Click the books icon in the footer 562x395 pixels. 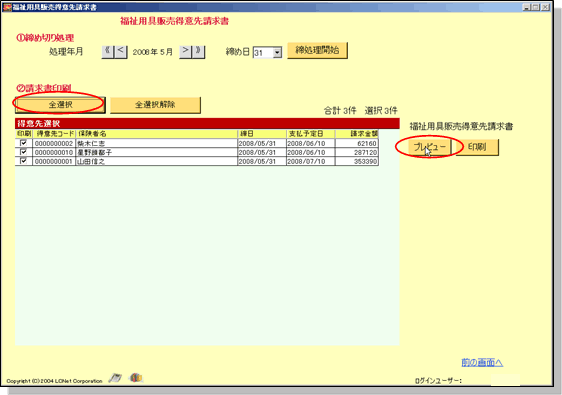(x=136, y=377)
